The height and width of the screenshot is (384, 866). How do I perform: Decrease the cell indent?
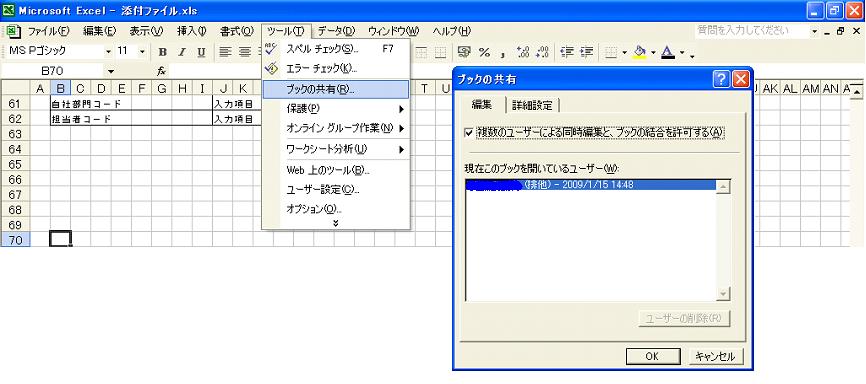(567, 52)
